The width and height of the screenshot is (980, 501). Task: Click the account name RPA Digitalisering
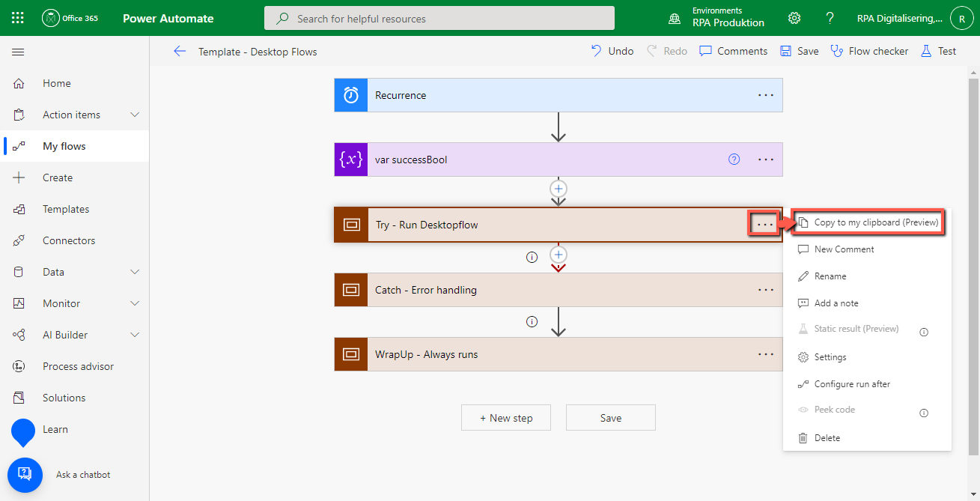900,18
